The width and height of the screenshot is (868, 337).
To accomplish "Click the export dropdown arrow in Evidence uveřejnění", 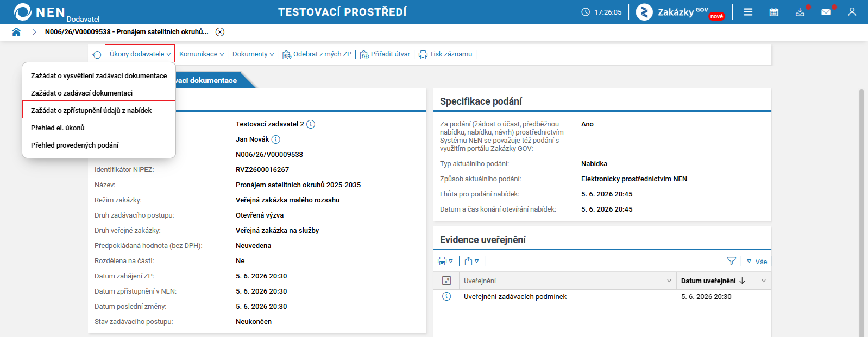I will pos(477,261).
